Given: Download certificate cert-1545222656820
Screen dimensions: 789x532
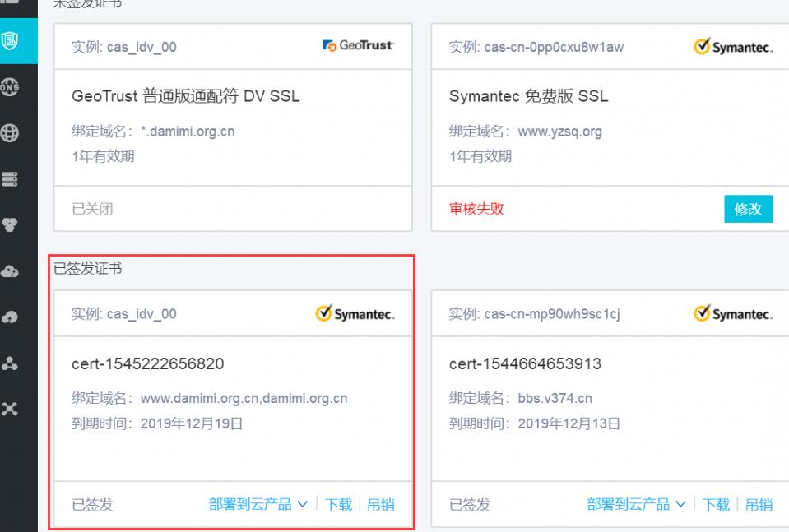Looking at the screenshot, I should click(x=338, y=505).
